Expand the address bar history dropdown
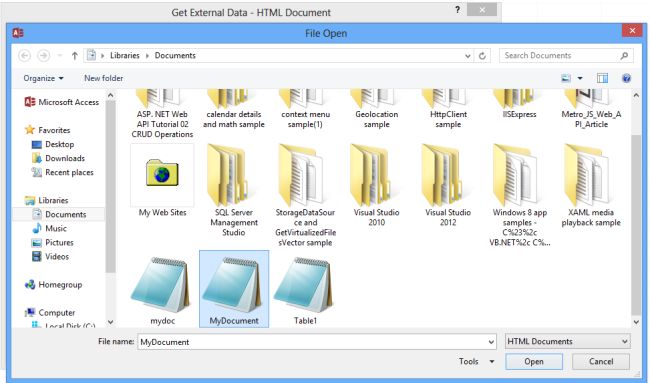The image size is (650, 383). click(x=468, y=56)
